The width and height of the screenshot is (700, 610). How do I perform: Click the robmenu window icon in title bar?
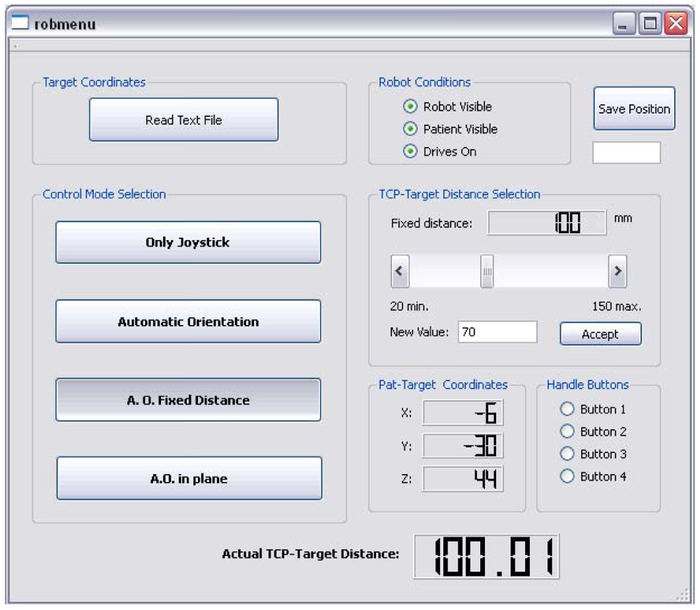tap(20, 24)
